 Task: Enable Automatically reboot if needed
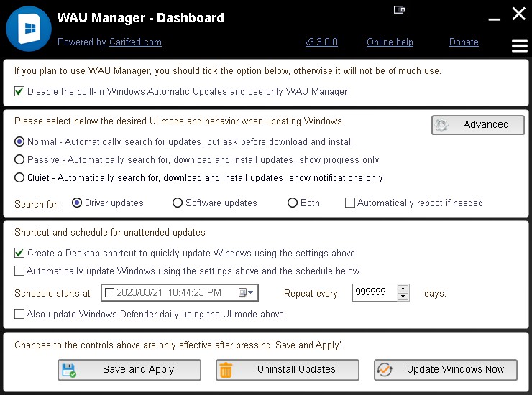pos(350,203)
